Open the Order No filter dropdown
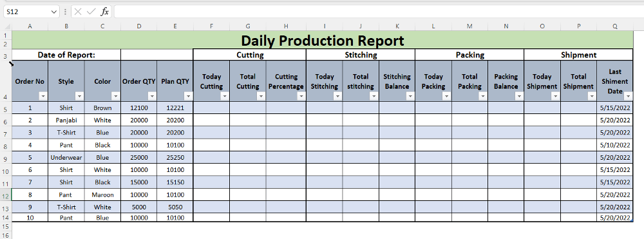Viewport: 644px width, 239px height. point(44,96)
